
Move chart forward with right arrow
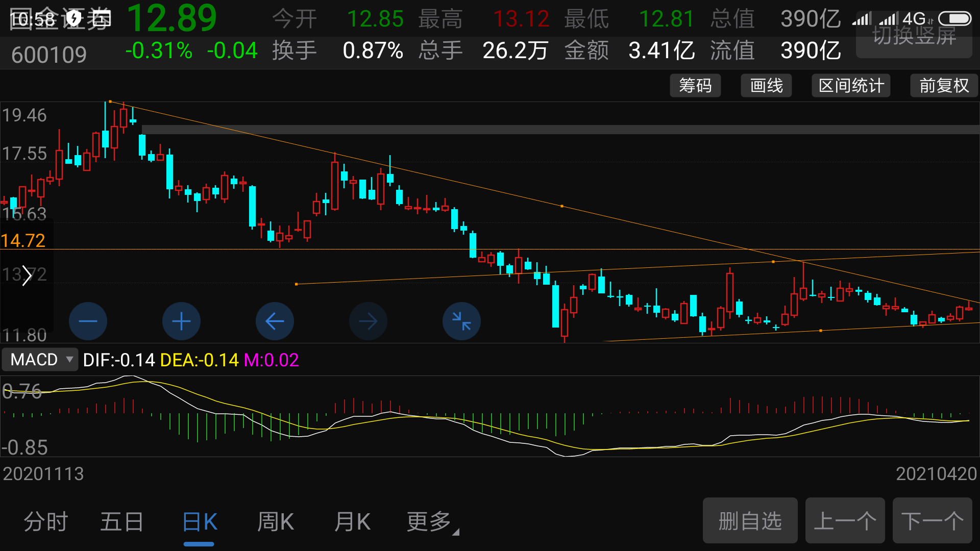tap(368, 321)
